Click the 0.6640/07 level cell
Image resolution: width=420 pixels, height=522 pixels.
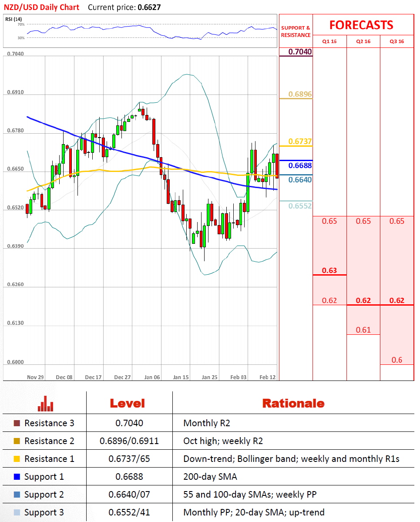(129, 495)
